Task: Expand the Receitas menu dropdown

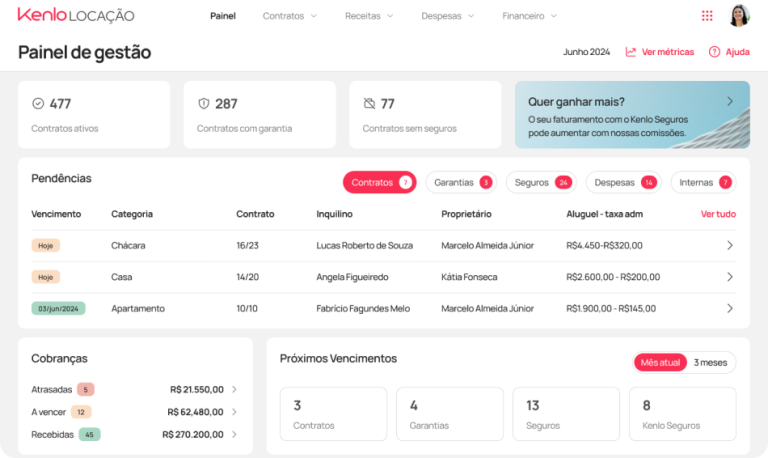Action: 369,16
